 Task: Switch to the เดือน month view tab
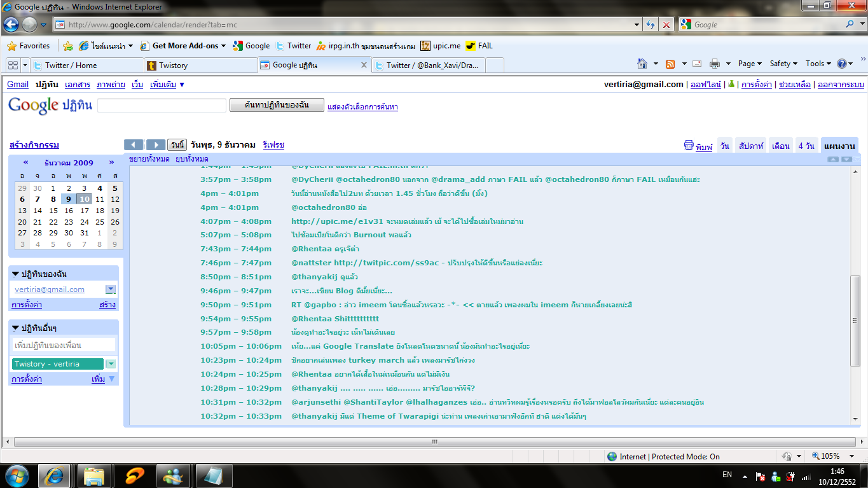pyautogui.click(x=780, y=146)
